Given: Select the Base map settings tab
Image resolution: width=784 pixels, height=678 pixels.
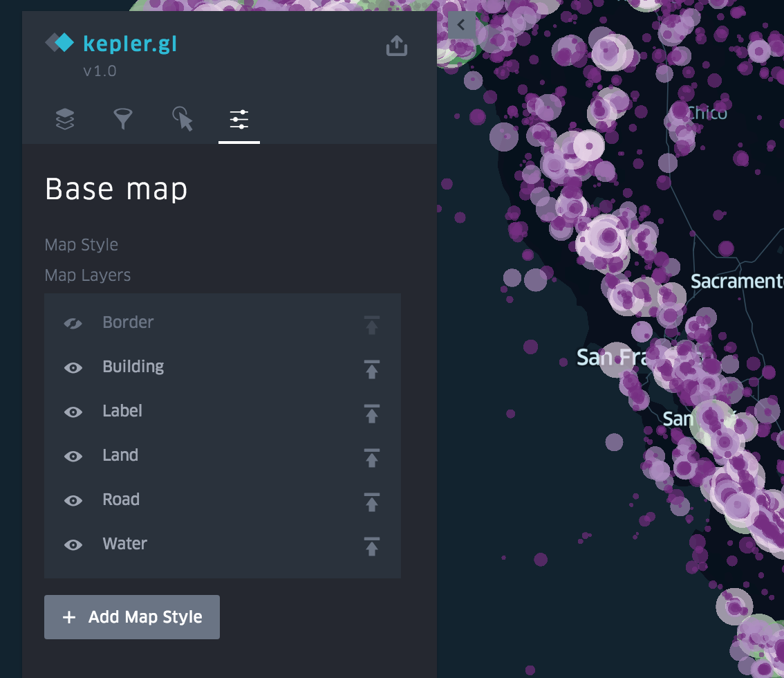Looking at the screenshot, I should [239, 119].
